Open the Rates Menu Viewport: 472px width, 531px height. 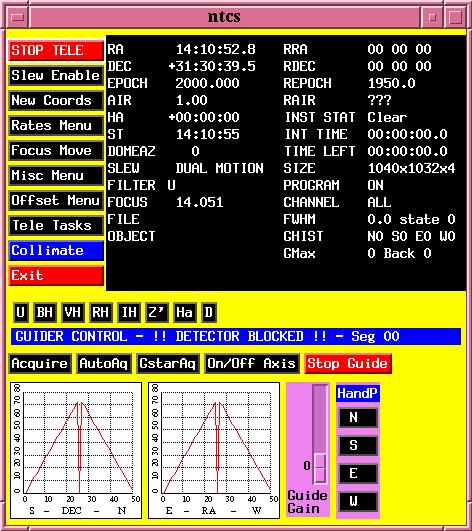coord(56,125)
